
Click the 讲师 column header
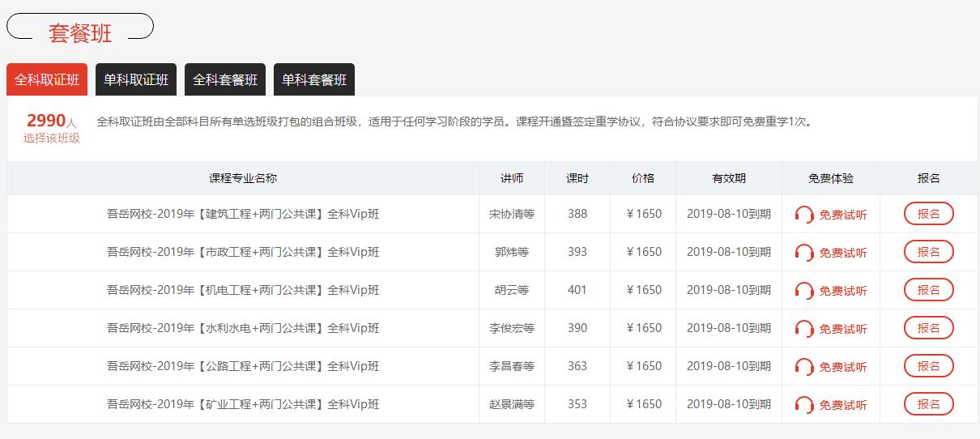(512, 178)
